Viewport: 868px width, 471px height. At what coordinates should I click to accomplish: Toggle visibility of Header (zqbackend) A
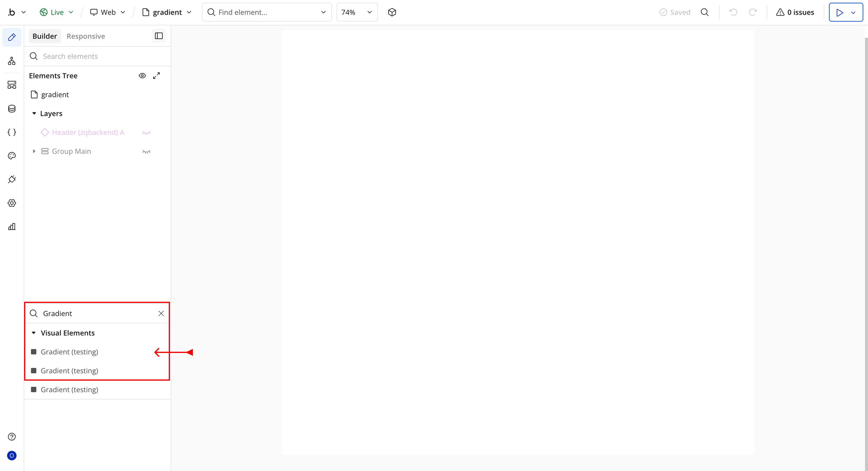(x=146, y=133)
